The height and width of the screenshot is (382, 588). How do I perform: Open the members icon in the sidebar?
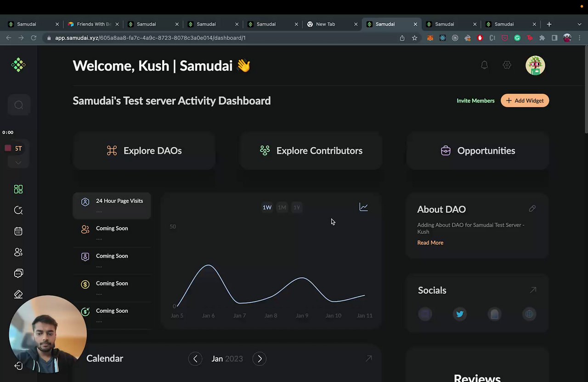18,252
